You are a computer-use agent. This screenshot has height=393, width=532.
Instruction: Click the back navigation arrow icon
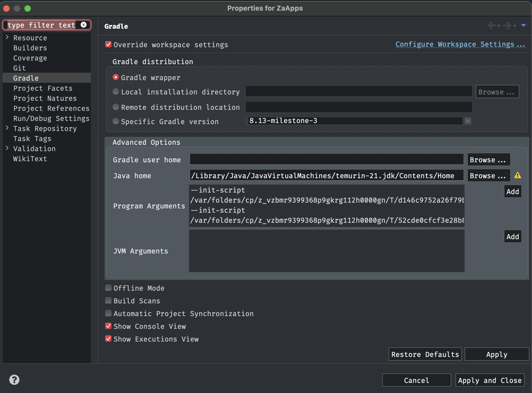click(x=492, y=25)
